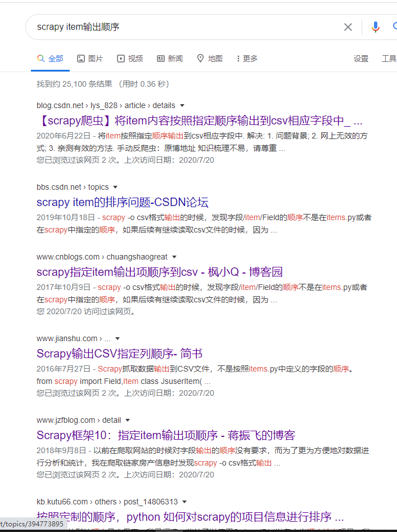397x532 pixels.
Task: Open the dropdown arrow beside bbs.csdn.net topics
Action: (x=115, y=187)
